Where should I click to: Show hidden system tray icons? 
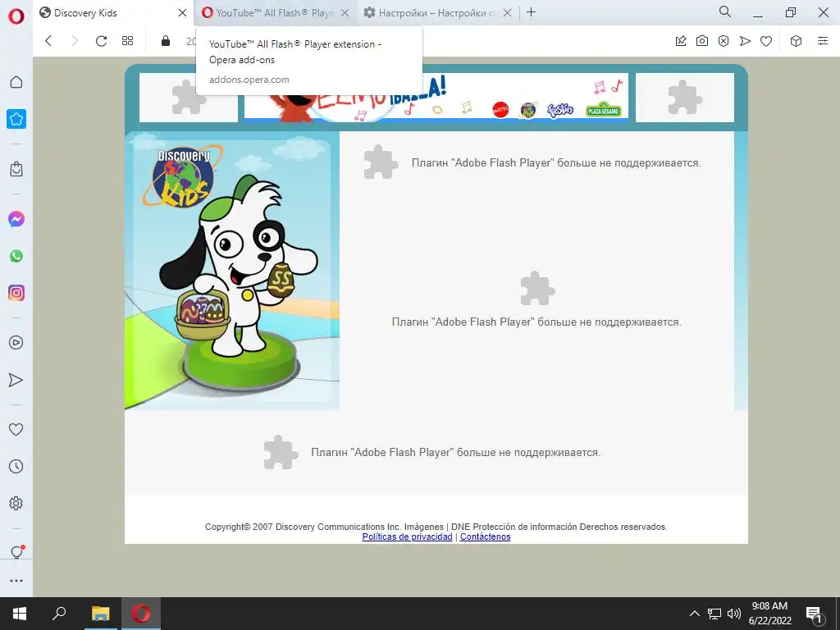[694, 614]
